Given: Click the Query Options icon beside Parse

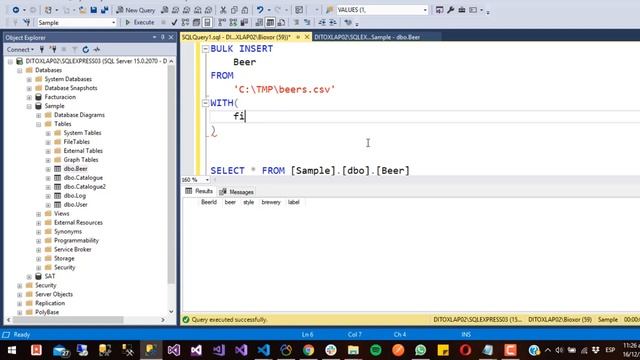Looking at the screenshot, I should pos(196,22).
